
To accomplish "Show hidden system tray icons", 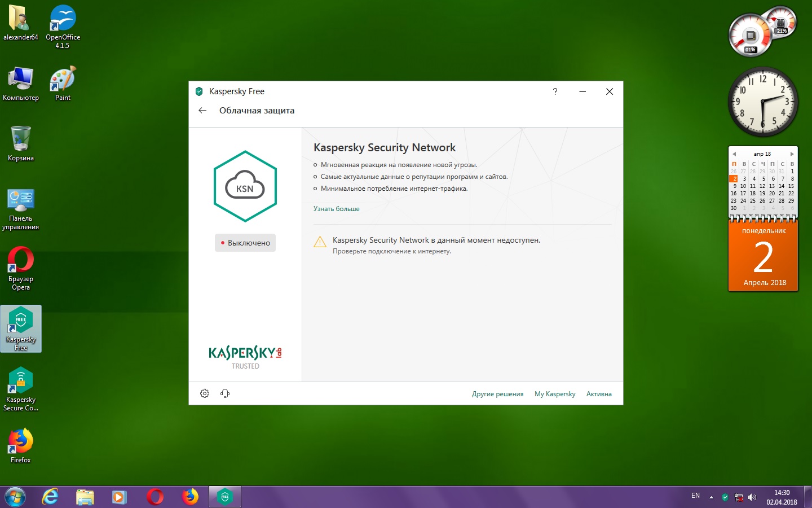I will pos(711,497).
